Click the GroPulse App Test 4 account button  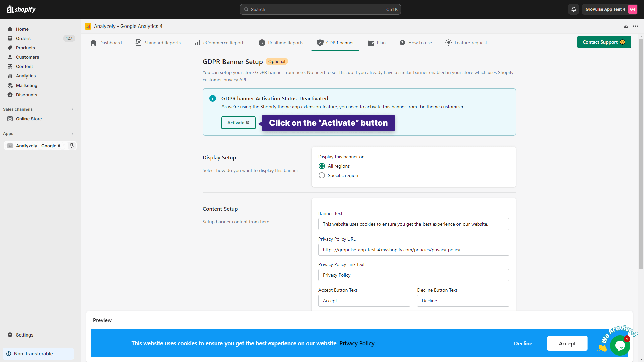click(x=609, y=9)
